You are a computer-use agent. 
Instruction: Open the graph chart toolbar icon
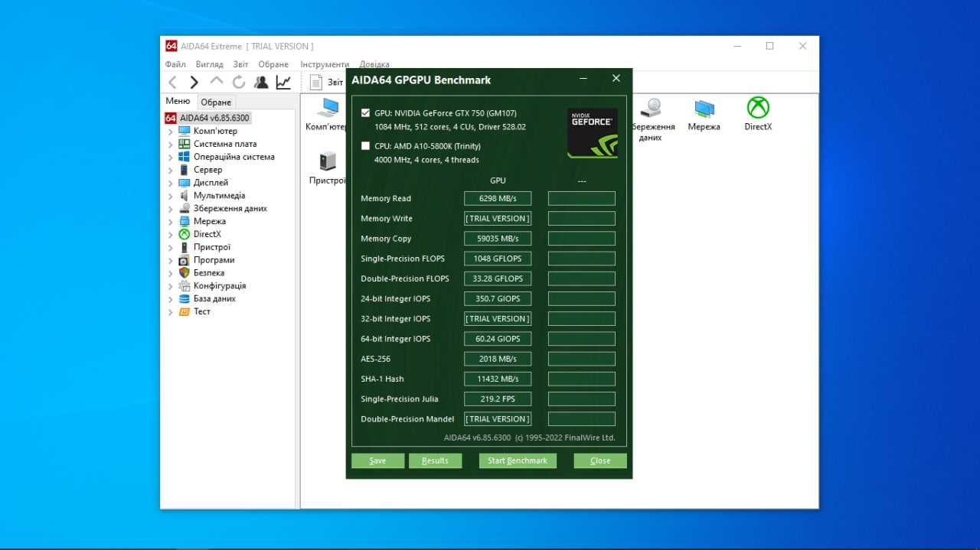pyautogui.click(x=283, y=82)
